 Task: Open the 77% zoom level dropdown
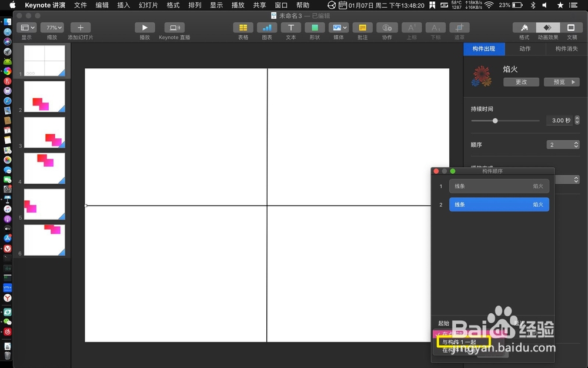point(52,27)
